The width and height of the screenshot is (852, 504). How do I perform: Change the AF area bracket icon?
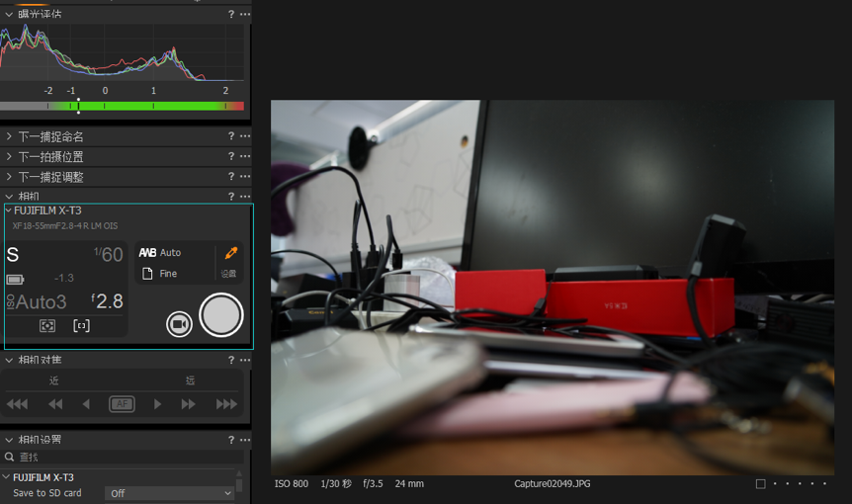click(x=81, y=325)
